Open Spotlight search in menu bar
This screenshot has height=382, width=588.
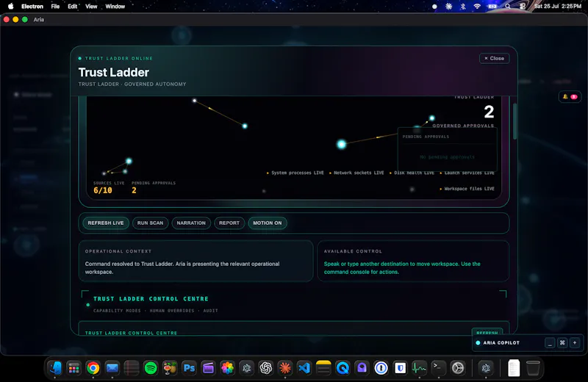pos(507,7)
